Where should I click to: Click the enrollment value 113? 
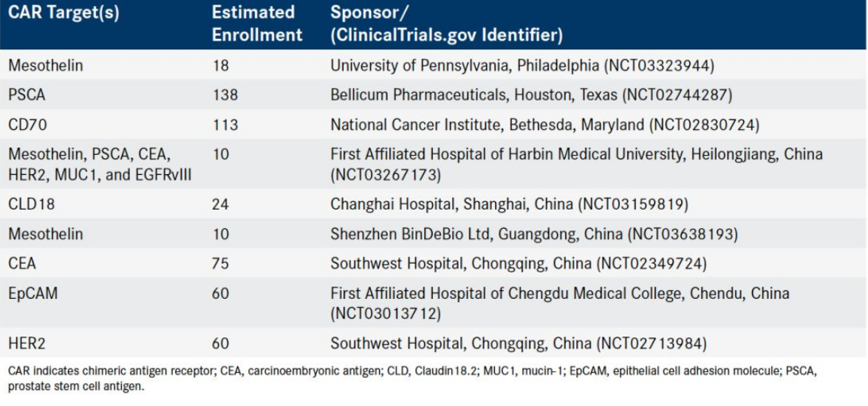(x=225, y=125)
